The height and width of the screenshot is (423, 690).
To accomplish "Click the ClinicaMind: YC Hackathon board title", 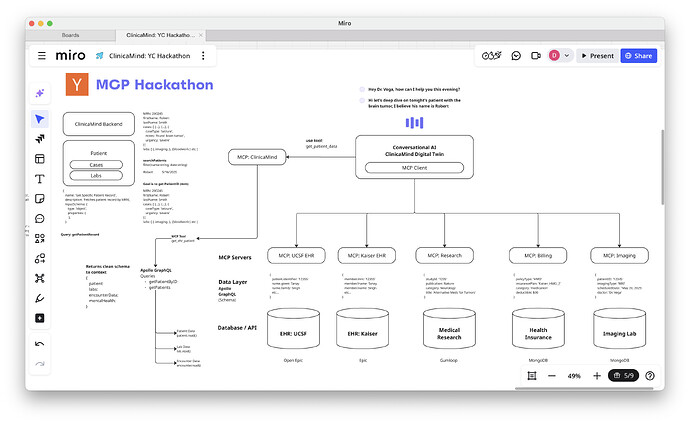I will [150, 56].
